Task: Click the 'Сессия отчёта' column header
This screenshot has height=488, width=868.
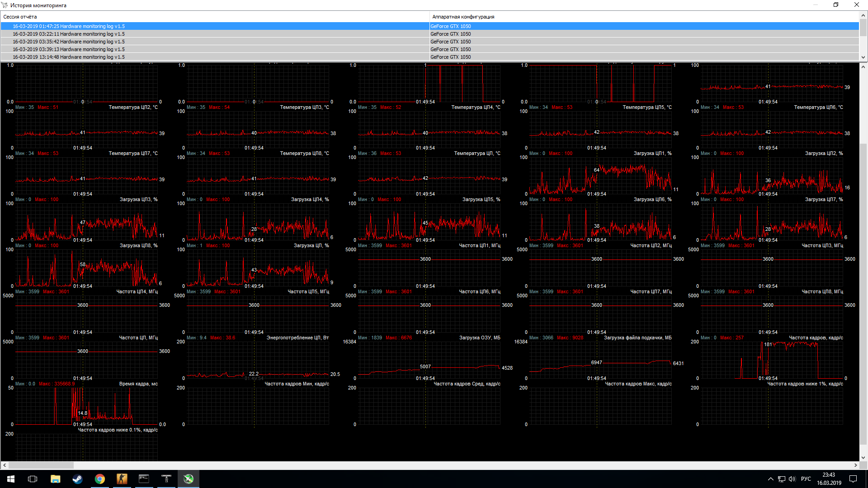Action: point(215,17)
